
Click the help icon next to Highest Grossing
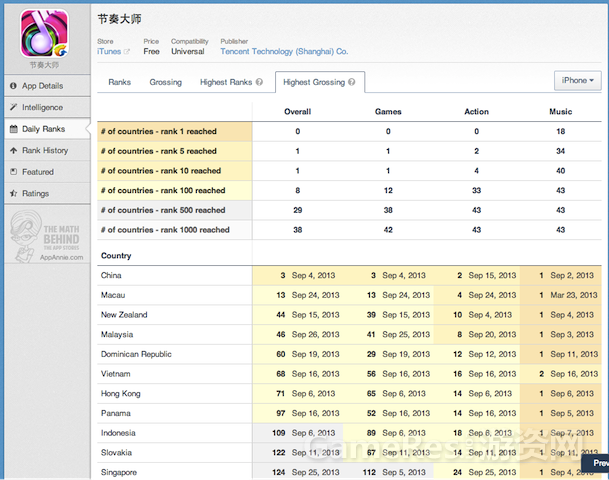pyautogui.click(x=352, y=82)
